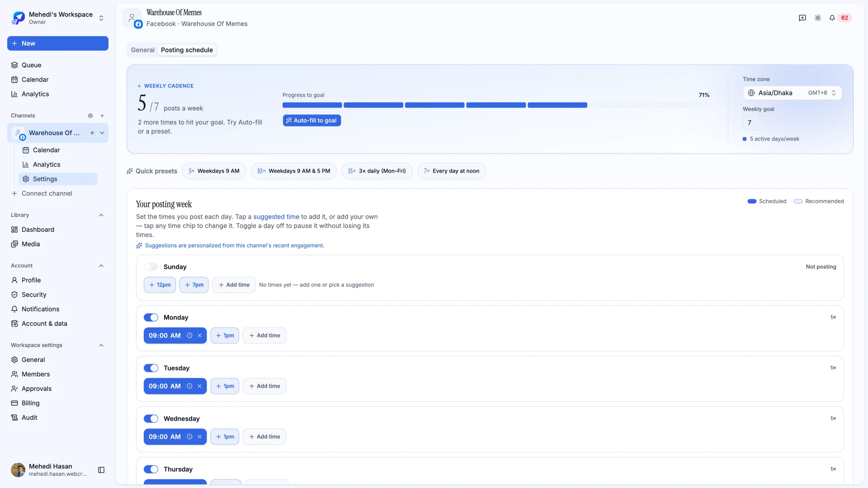This screenshot has height=488, width=868.
Task: Open the feedback message icon in header
Action: point(802,18)
